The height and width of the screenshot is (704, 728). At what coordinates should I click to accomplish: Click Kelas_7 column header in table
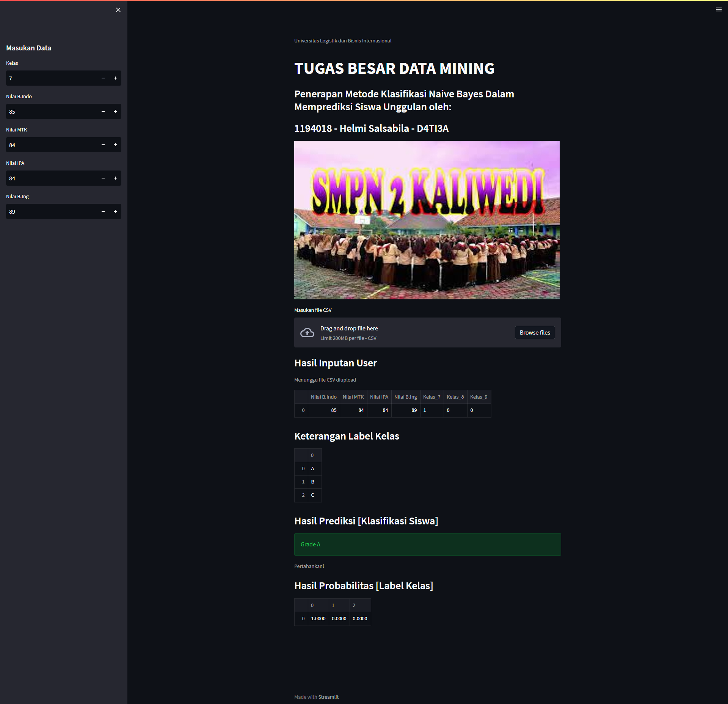click(431, 397)
